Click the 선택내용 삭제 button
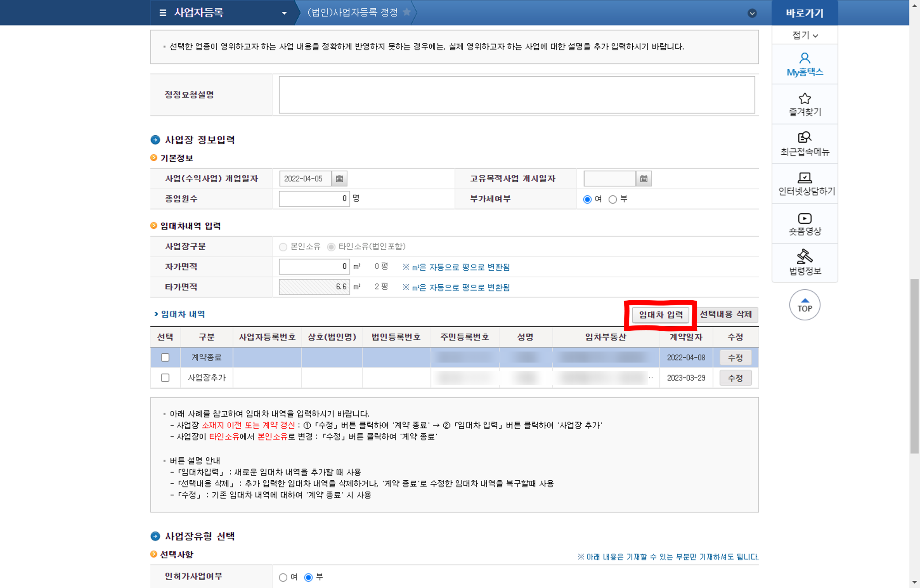 point(725,314)
